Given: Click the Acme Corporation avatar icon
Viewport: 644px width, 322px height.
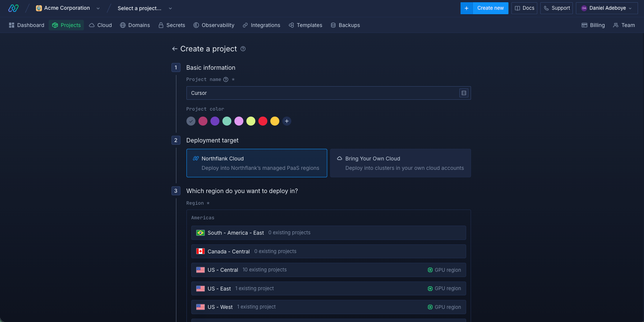Looking at the screenshot, I should [39, 8].
